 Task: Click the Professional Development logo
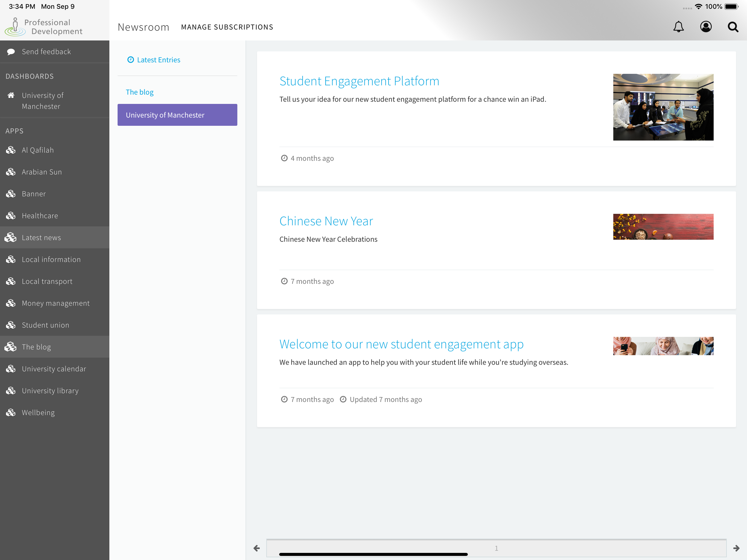coord(44,27)
